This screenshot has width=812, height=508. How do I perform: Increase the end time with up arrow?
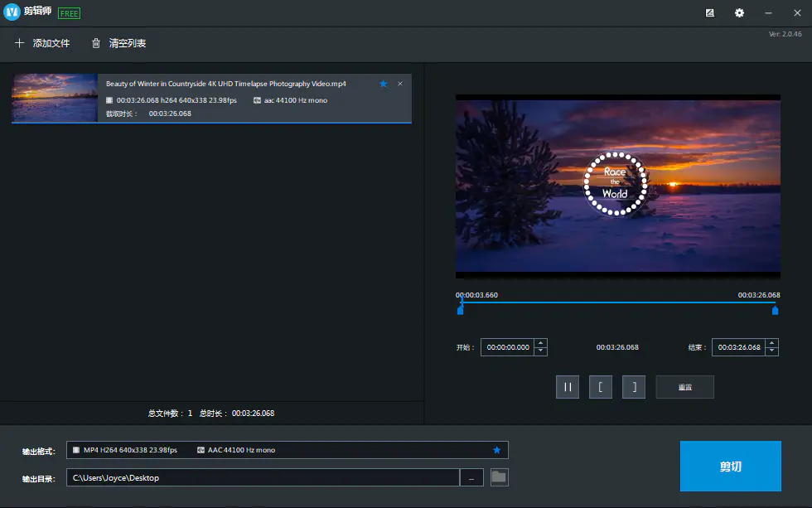[771, 343]
